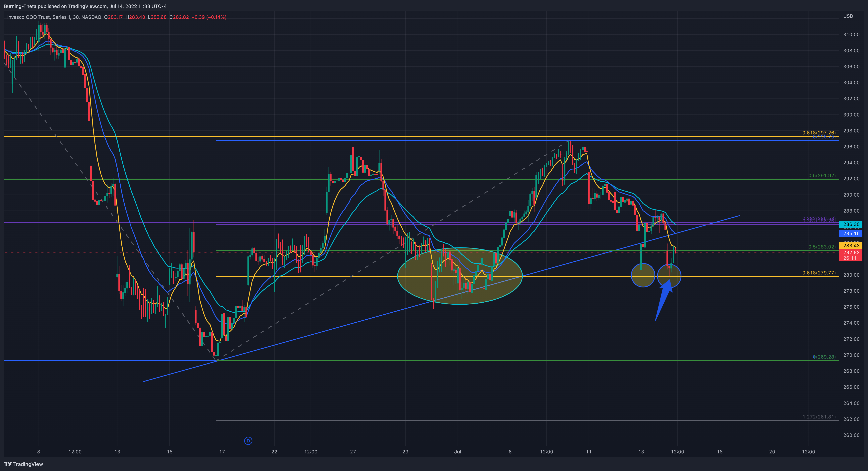Image resolution: width=868 pixels, height=471 pixels.
Task: Click the 0.5(283.02) Fibonacci label
Action: click(x=822, y=247)
